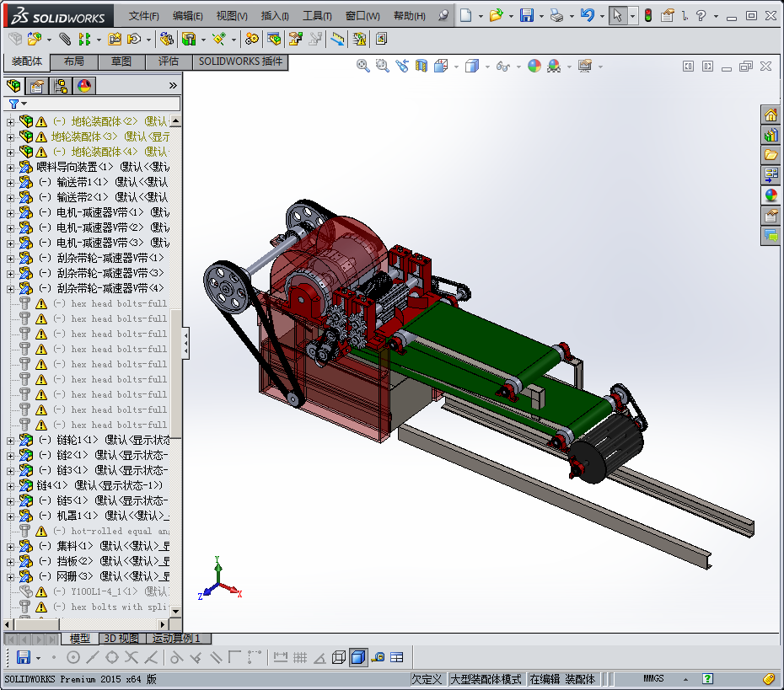784x690 pixels.
Task: Click the View Settings monitor icon
Action: click(x=584, y=66)
